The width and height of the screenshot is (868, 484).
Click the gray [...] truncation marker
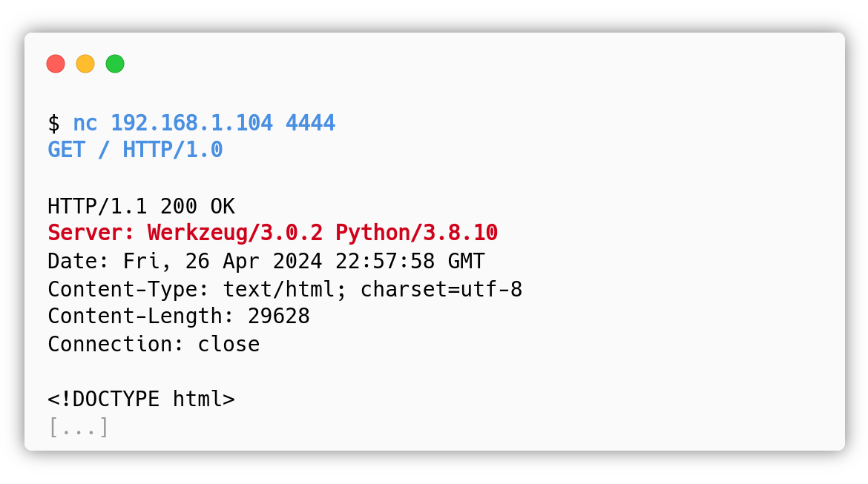click(79, 427)
